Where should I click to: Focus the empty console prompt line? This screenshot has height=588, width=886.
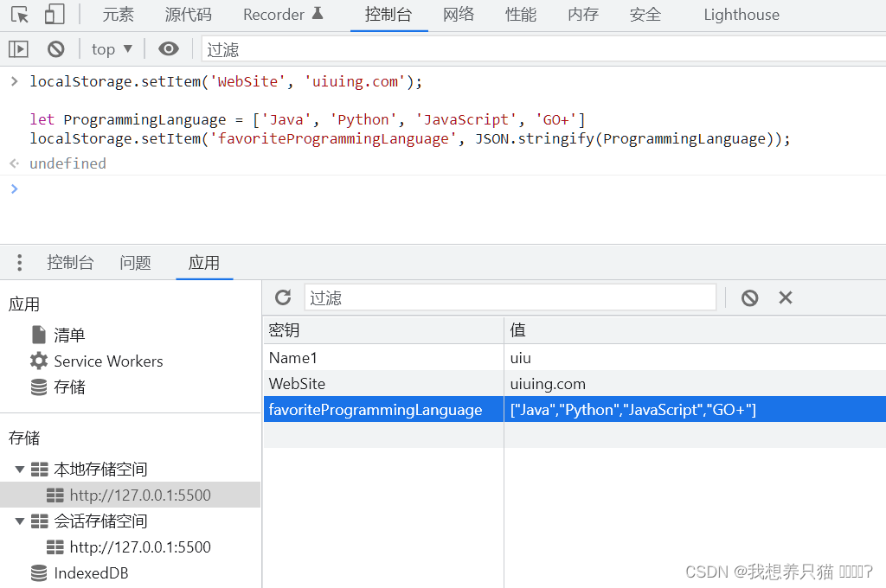coord(443,189)
